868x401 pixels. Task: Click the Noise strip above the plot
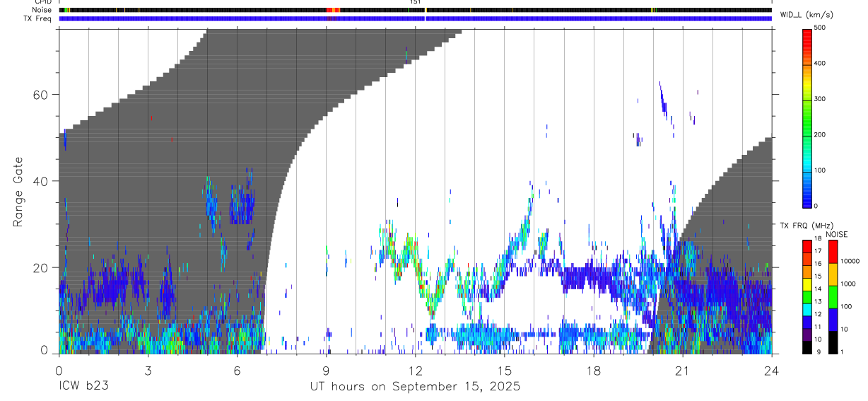tap(415, 10)
